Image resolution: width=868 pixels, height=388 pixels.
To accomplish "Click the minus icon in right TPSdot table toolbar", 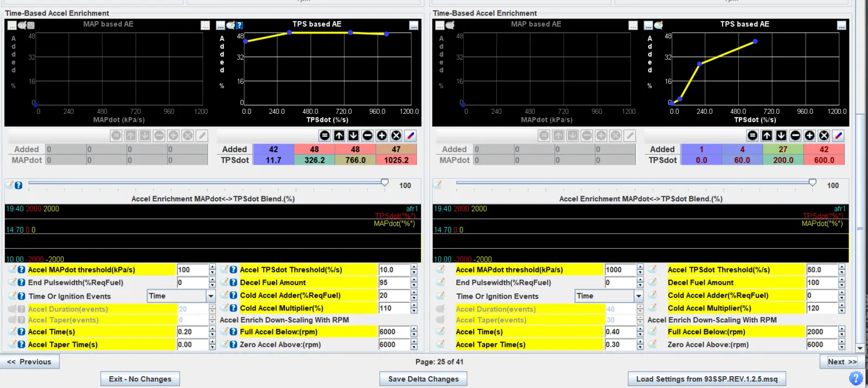I will 795,135.
